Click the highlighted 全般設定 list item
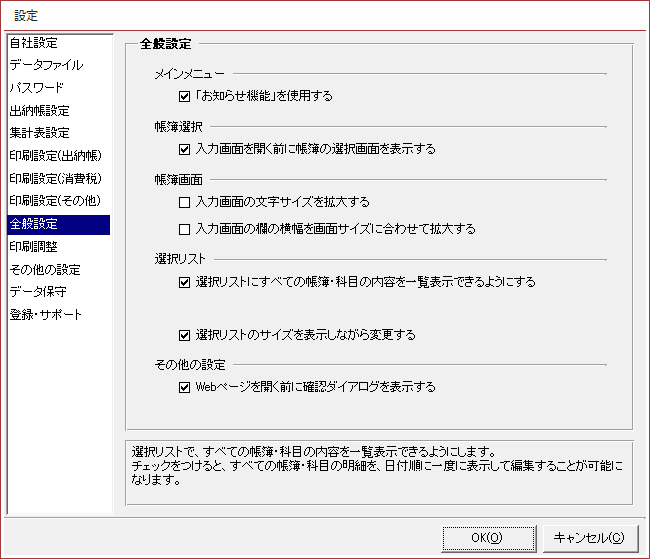This screenshot has width=650, height=559. click(x=34, y=224)
